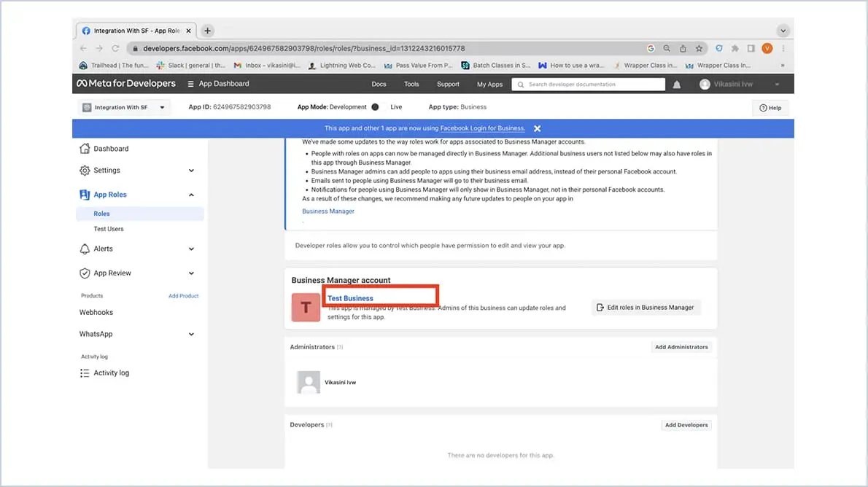Open the Integration With SF app selector
Screen dimensions: 868x487
124,107
